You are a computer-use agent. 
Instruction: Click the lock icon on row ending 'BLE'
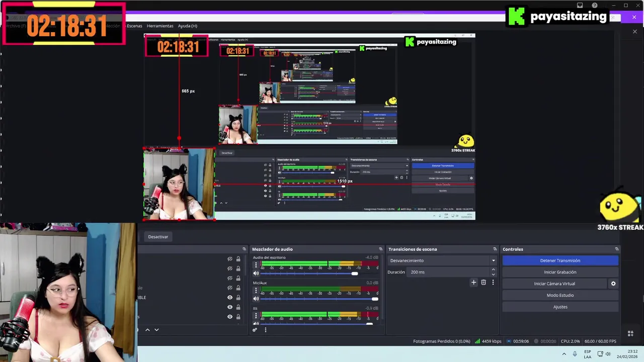238,298
